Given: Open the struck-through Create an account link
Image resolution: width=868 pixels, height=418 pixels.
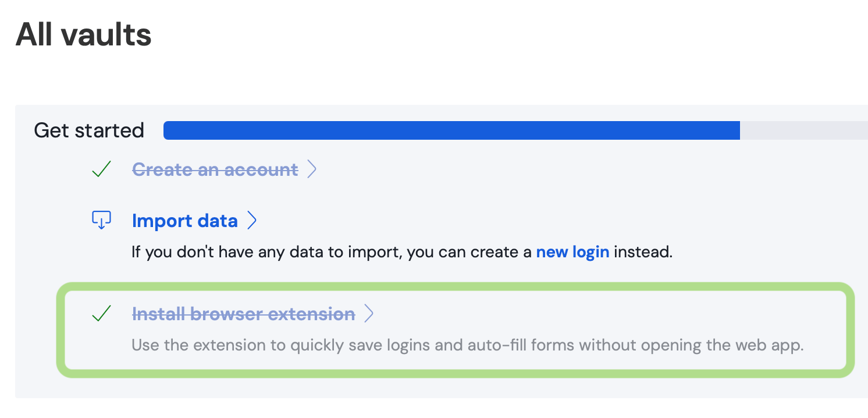Looking at the screenshot, I should [215, 169].
